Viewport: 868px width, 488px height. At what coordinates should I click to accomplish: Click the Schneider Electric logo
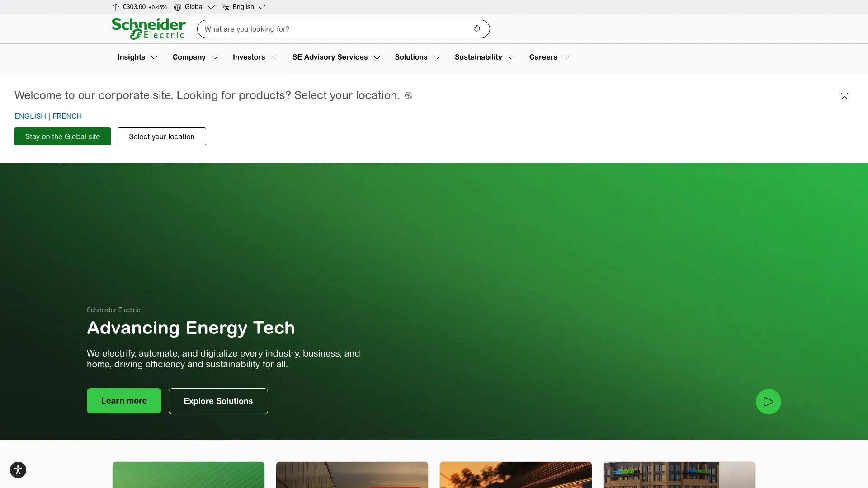tap(149, 29)
